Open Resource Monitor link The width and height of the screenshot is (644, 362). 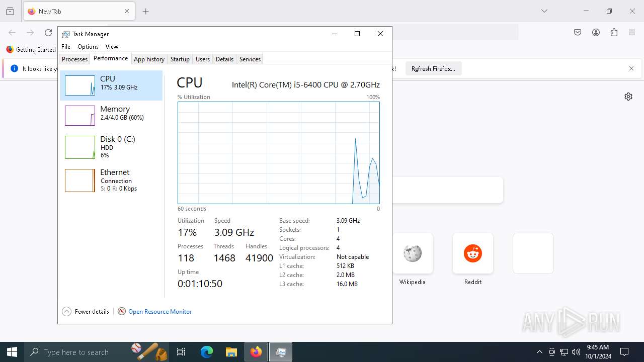(x=160, y=312)
